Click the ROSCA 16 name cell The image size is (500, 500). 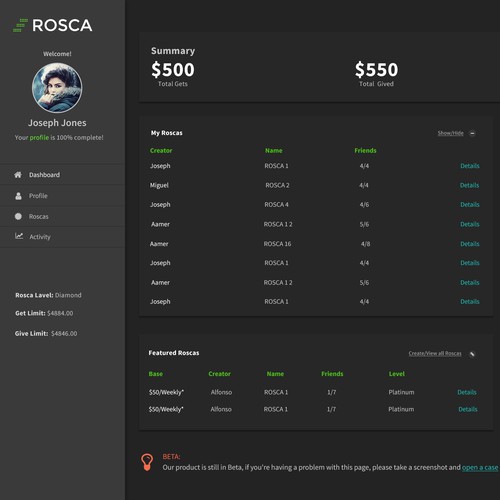[x=277, y=244]
